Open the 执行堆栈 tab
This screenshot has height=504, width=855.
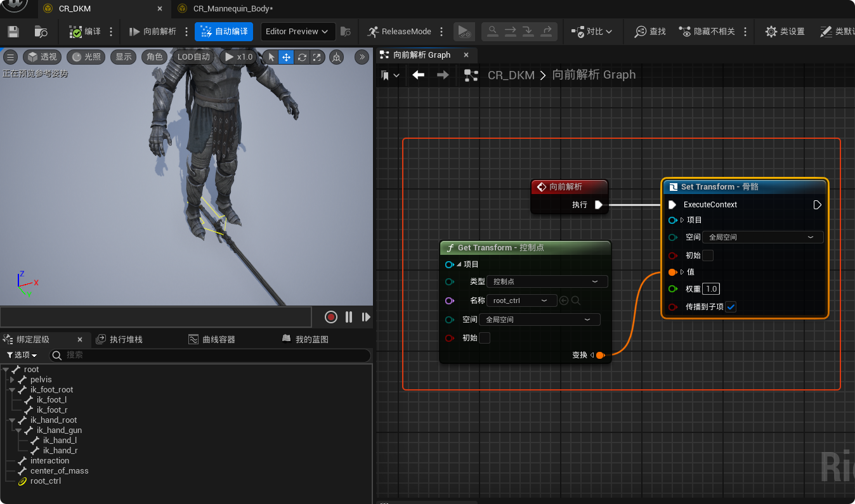(x=126, y=339)
